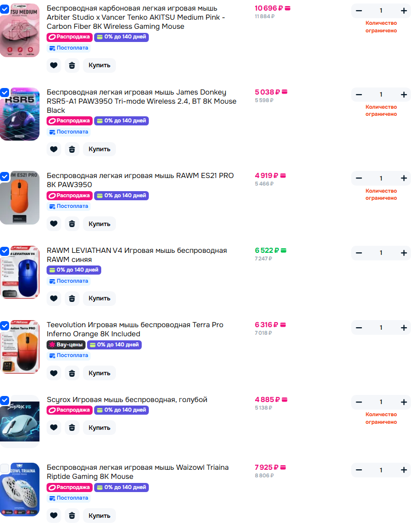Trash the Scyrox blue mouse item
The width and height of the screenshot is (414, 532).
tap(72, 428)
